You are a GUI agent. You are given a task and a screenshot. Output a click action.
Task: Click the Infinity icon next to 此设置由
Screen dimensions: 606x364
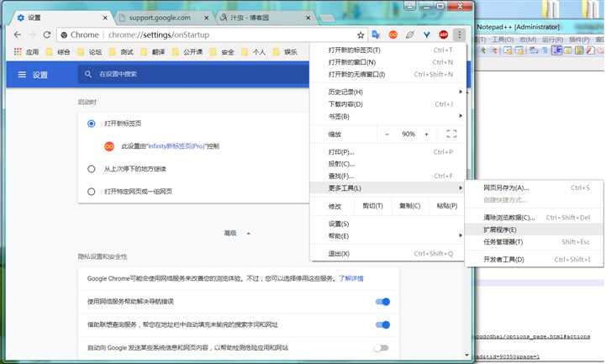pyautogui.click(x=109, y=146)
